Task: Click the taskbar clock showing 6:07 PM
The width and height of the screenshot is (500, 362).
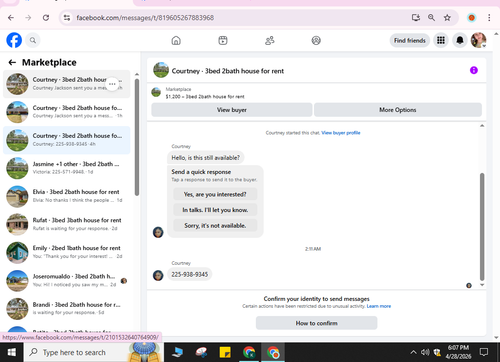Action: coord(458,352)
